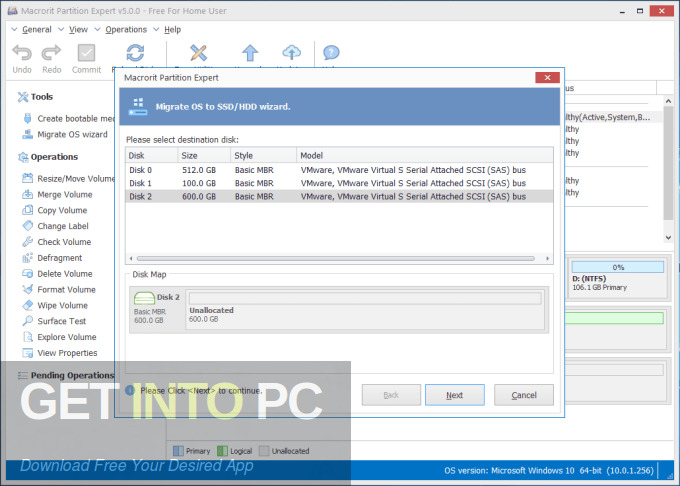Click the 100.0 GB size cell
Image resolution: width=680 pixels, height=486 pixels.
[x=199, y=183]
